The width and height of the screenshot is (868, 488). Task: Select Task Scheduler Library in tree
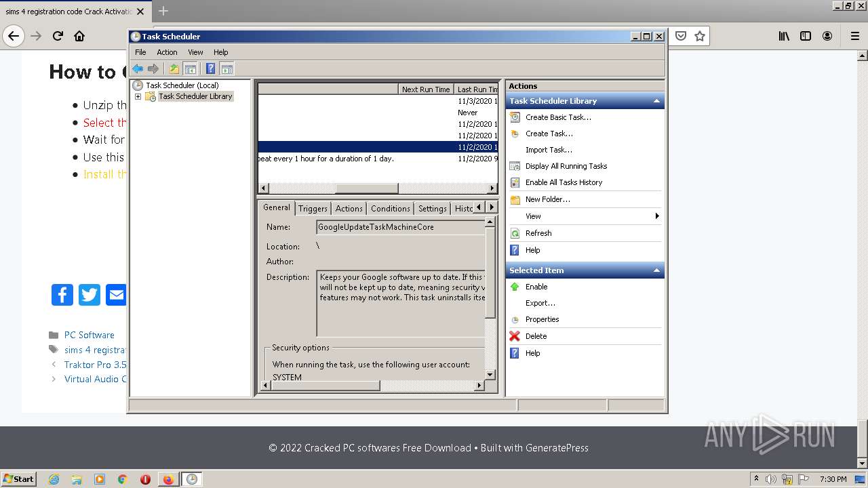coord(195,96)
